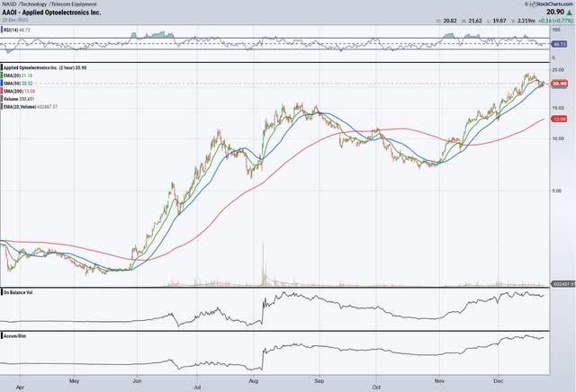Click the grey volume EMA tag on axis
576x392 pixels.
[562, 284]
